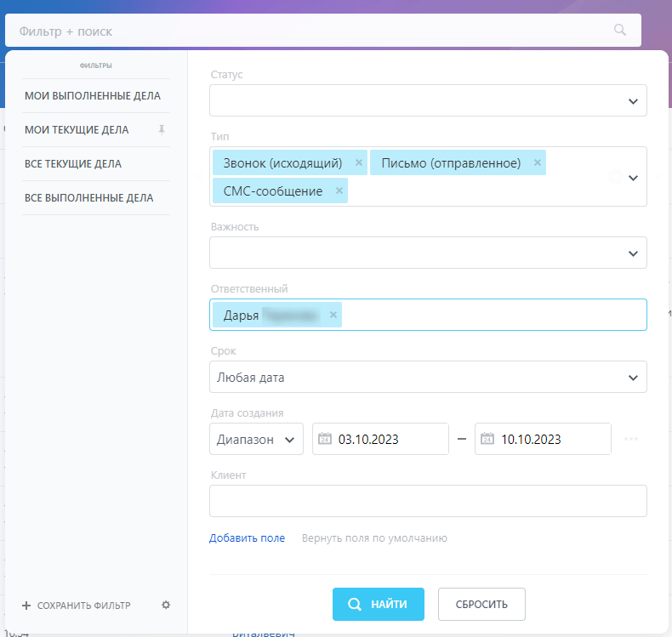672x637 pixels.
Task: Click СОХРАНИТЬ ФИЛЬТР button
Action: [77, 606]
